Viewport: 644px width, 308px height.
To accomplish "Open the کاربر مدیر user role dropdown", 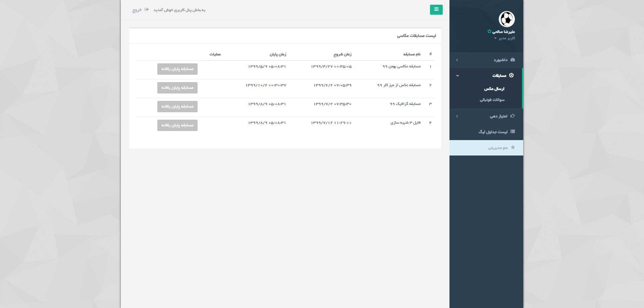I will pos(504,38).
